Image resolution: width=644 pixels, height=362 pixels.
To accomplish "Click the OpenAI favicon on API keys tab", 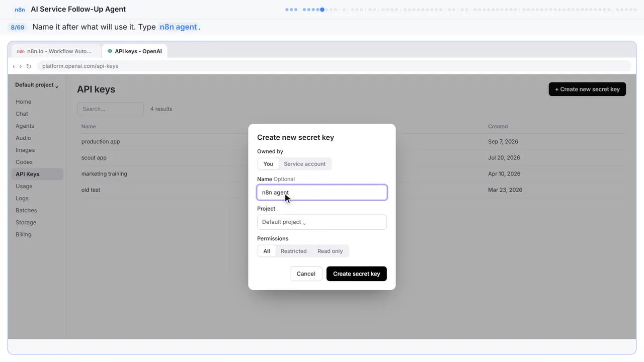I will 110,51.
